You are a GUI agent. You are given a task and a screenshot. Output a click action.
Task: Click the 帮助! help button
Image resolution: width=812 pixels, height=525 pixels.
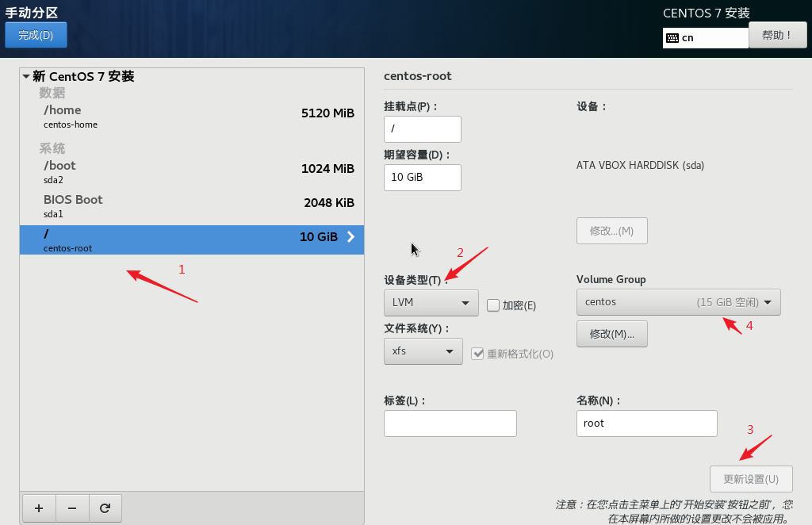pos(777,35)
